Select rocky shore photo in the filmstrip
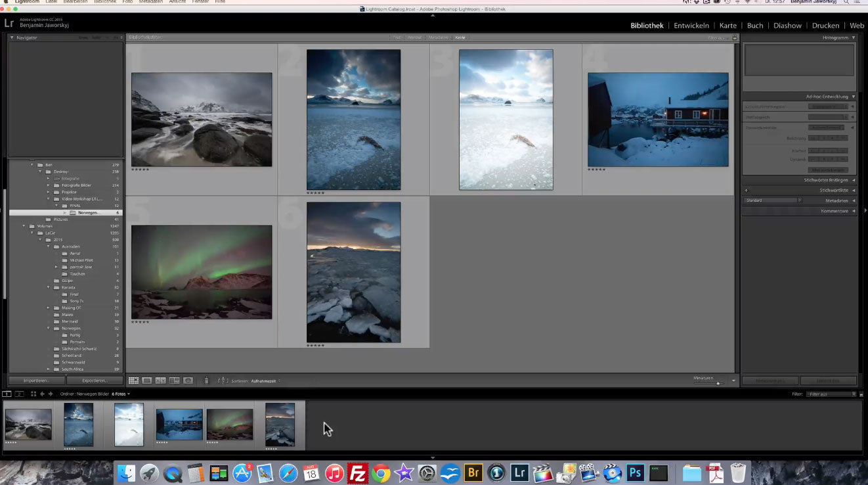 pos(28,425)
